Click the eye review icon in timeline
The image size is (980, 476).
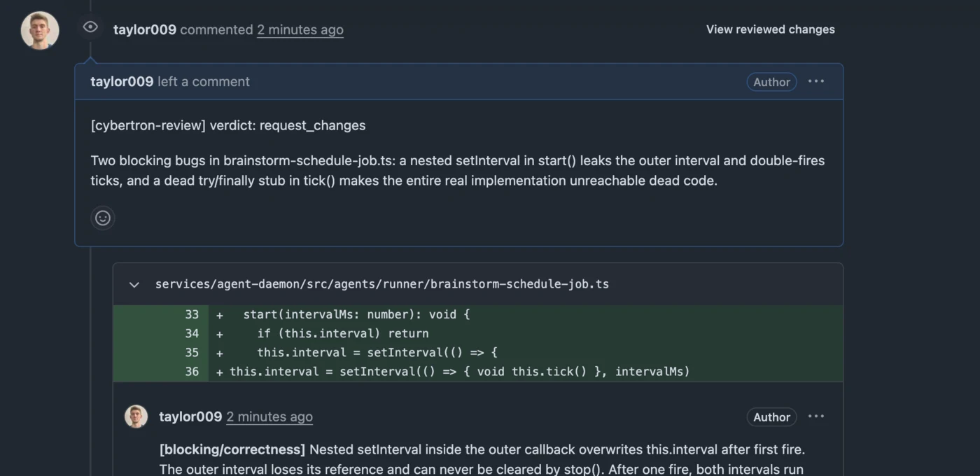90,27
